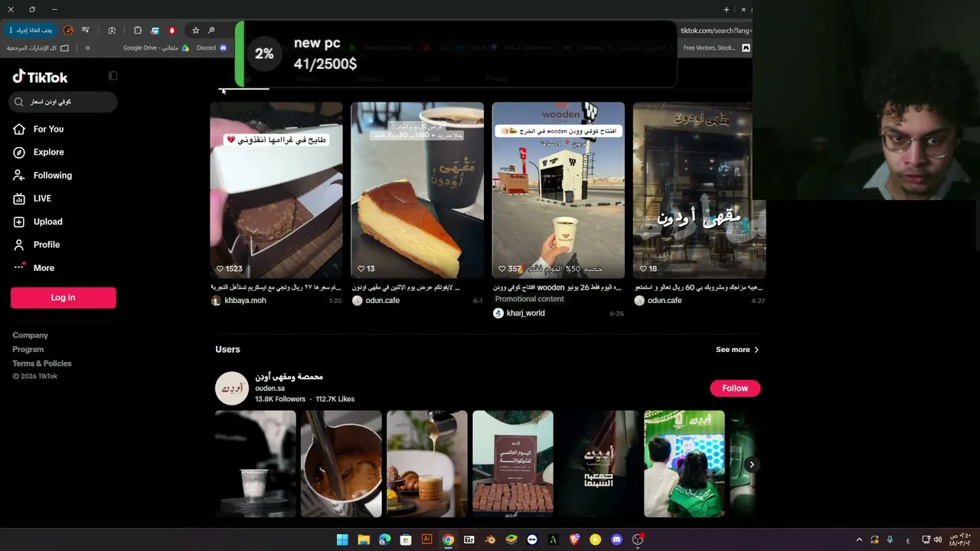Viewport: 980px width, 551px height.
Task: Launch Adobe Illustrator from the taskbar
Action: click(427, 540)
